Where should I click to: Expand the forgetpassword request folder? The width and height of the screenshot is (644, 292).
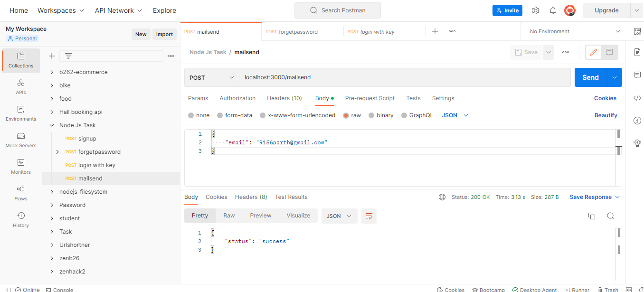coord(57,151)
